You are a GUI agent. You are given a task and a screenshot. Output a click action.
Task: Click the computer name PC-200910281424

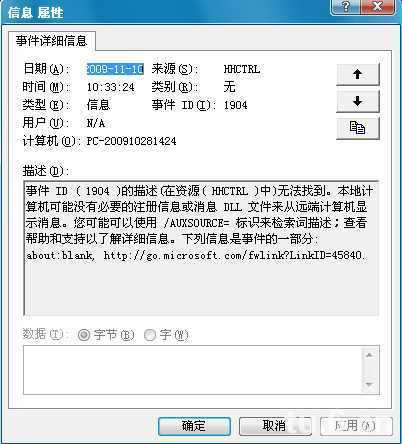[131, 141]
